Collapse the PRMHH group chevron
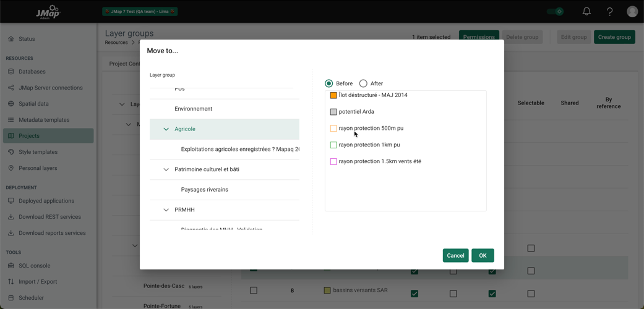The width and height of the screenshot is (644, 309). [166, 210]
